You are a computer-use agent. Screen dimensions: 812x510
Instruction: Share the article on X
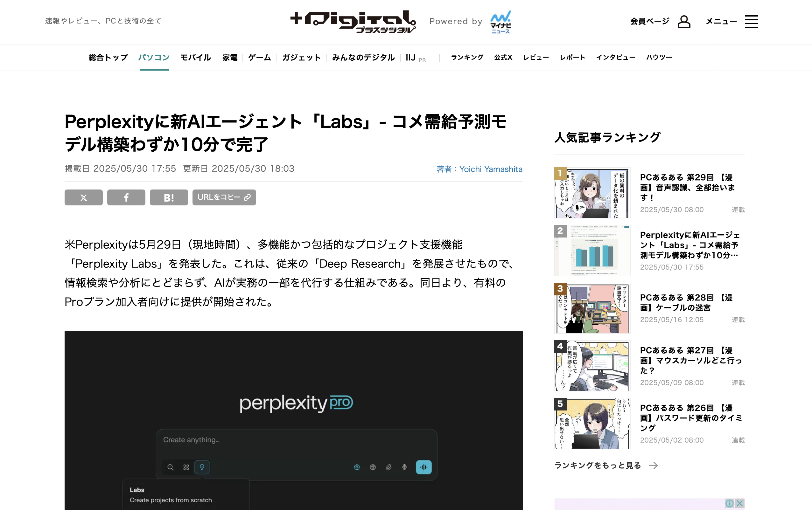[84, 197]
